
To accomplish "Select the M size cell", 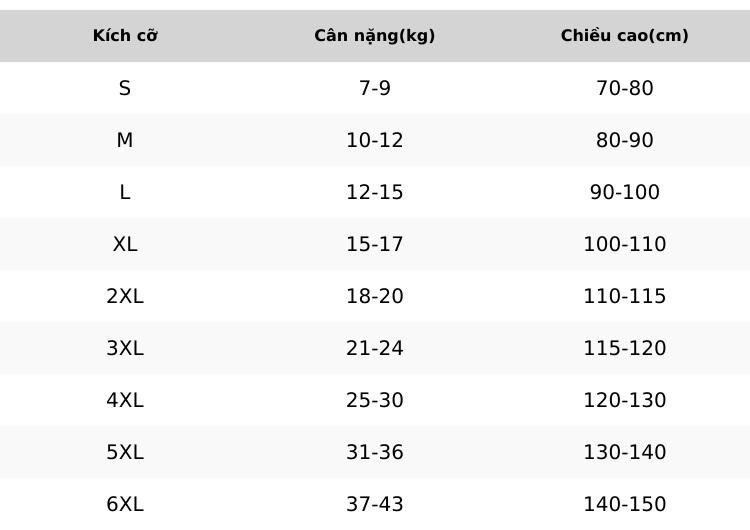I will [x=125, y=140].
